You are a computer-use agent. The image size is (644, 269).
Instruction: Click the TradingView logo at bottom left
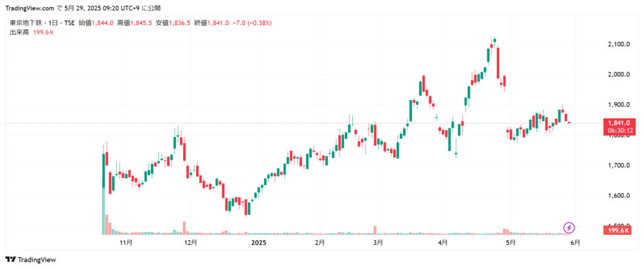coord(31,260)
